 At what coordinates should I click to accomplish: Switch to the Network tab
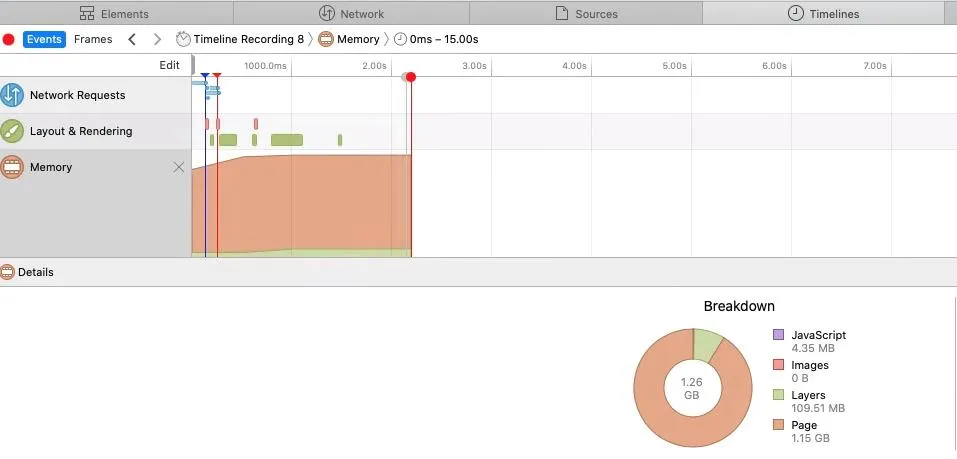tap(351, 13)
